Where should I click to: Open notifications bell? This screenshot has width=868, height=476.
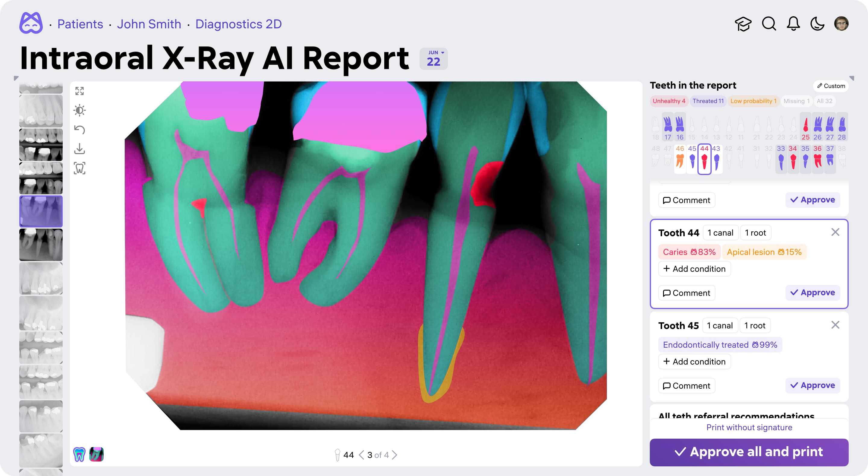tap(793, 24)
